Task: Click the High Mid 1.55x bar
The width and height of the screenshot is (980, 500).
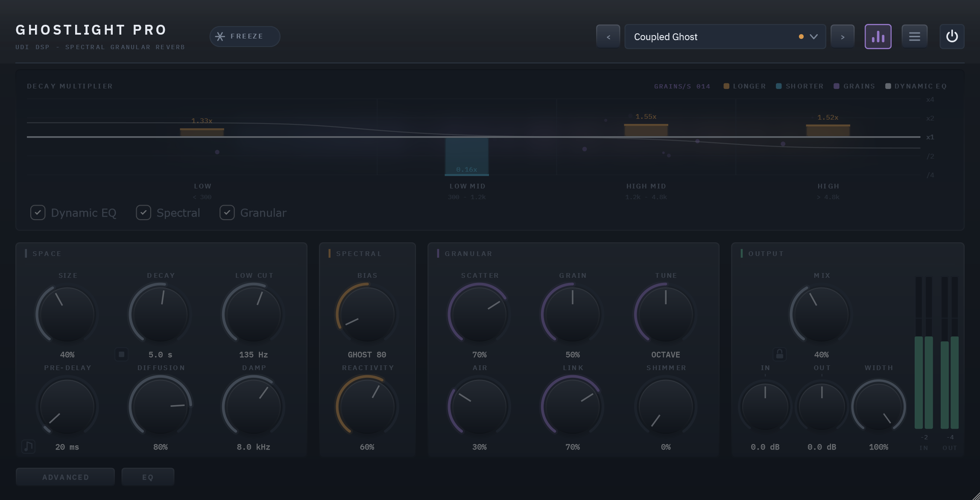Action: click(x=646, y=130)
